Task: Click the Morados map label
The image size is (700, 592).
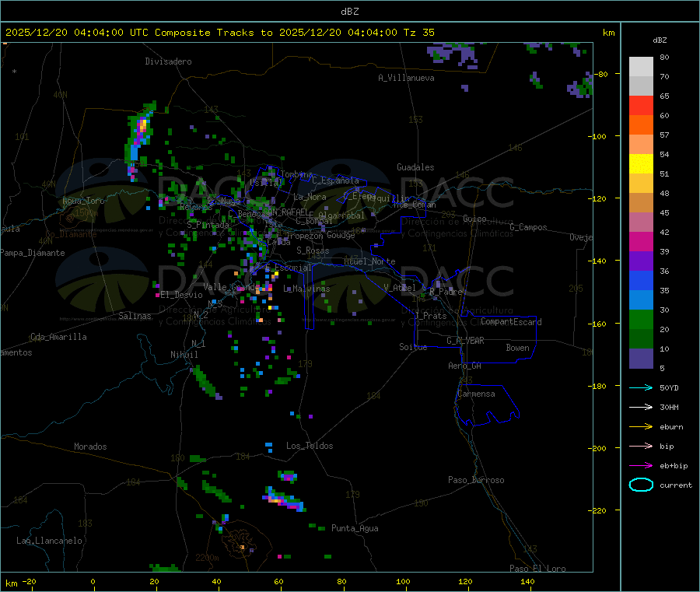Action: pyautogui.click(x=90, y=447)
